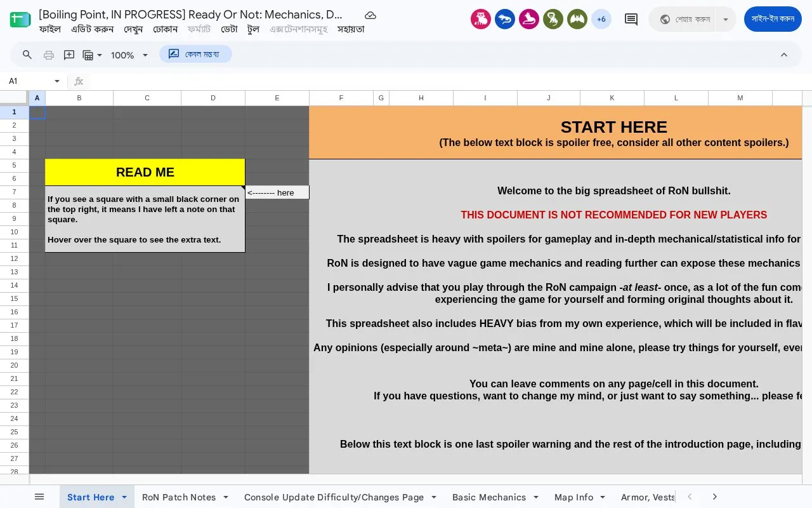Open the ঢোকান menu

pyautogui.click(x=165, y=29)
